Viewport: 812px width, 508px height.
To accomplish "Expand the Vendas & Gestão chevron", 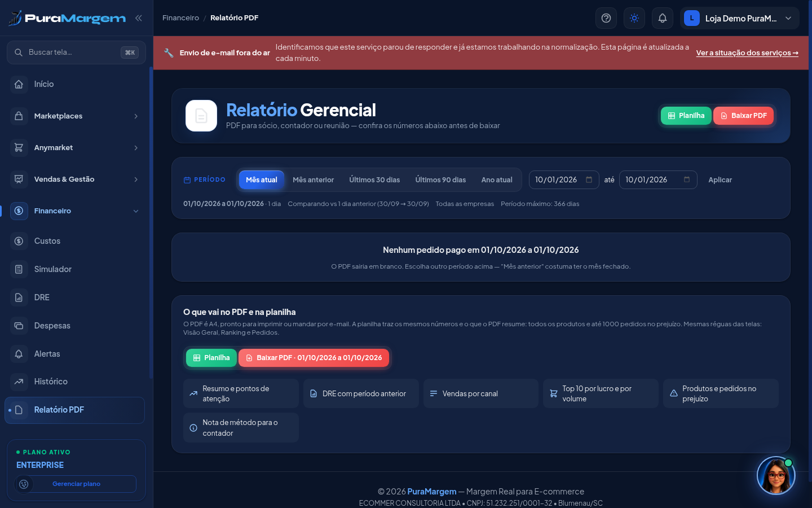I will coord(136,179).
